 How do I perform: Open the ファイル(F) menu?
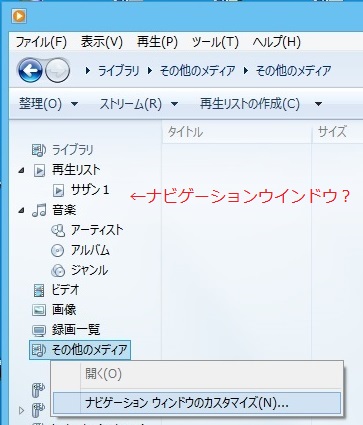coord(41,42)
